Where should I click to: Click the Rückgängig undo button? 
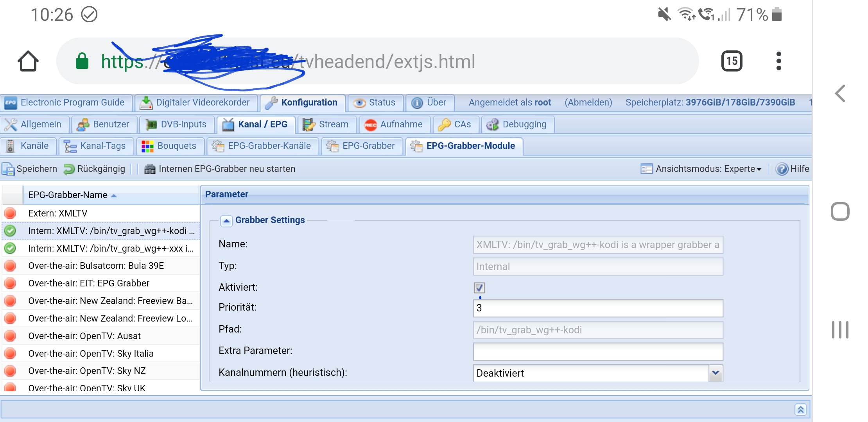pos(95,169)
